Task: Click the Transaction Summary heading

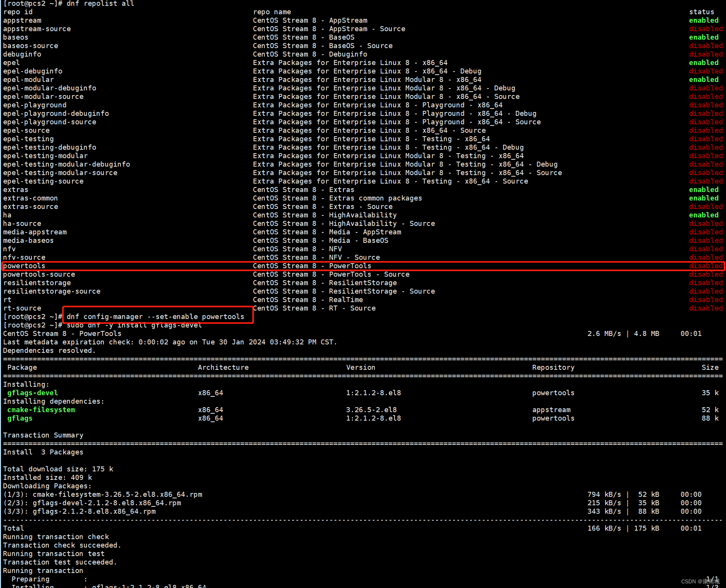Action: (x=43, y=435)
